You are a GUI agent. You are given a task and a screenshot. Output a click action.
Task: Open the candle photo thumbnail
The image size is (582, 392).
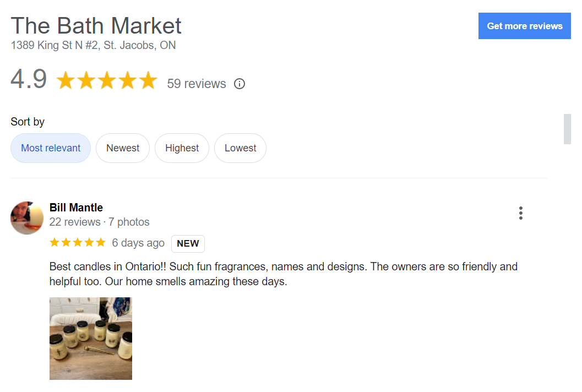pos(91,338)
